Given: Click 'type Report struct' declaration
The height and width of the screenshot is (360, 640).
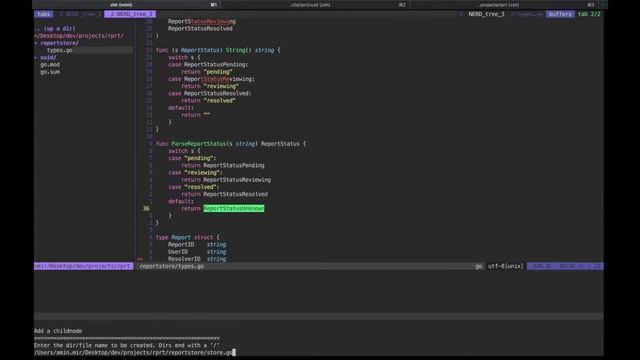Looking at the screenshot, I should coord(187,237).
